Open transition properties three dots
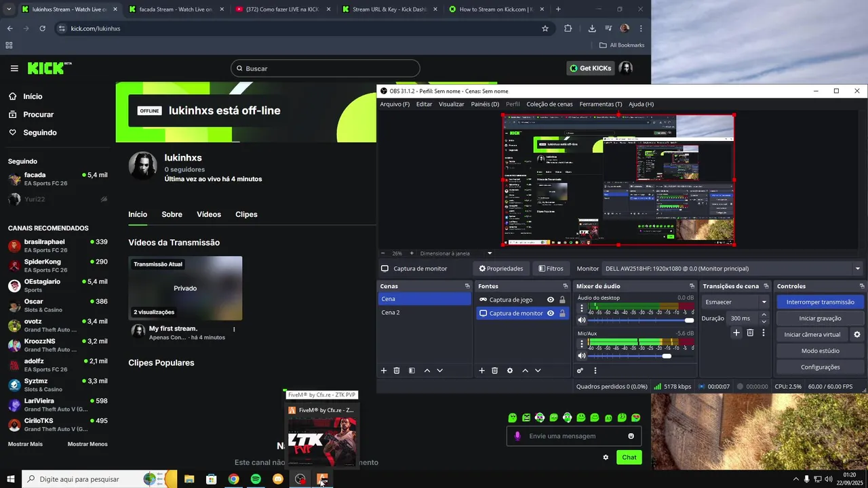 pos(764,333)
